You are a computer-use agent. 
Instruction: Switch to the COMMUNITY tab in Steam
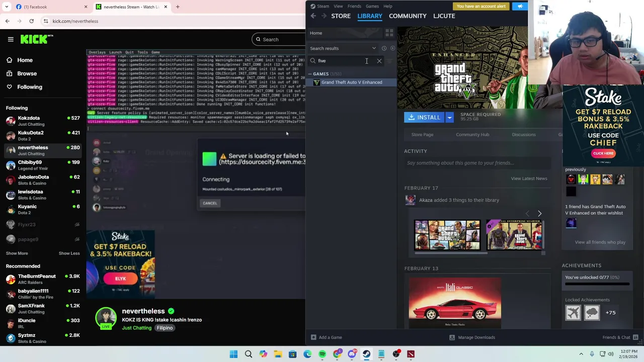click(x=408, y=16)
